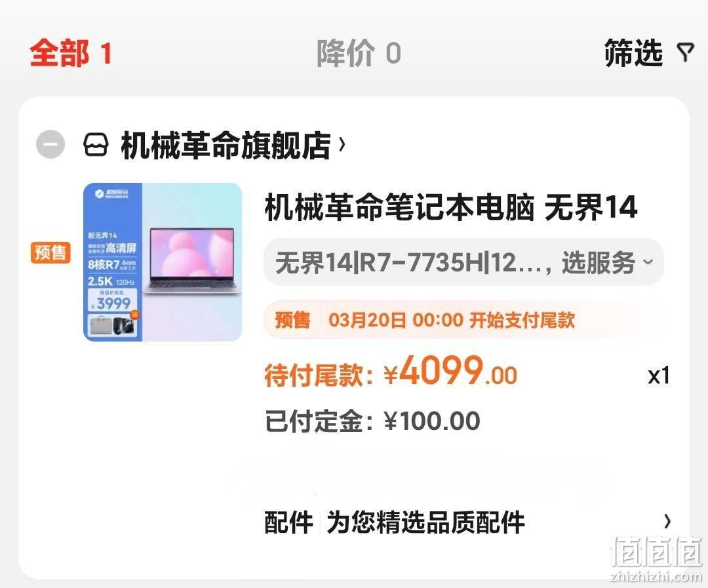
Task: Click the 已付定金 ¥100.00 deposit line
Action: pos(372,421)
